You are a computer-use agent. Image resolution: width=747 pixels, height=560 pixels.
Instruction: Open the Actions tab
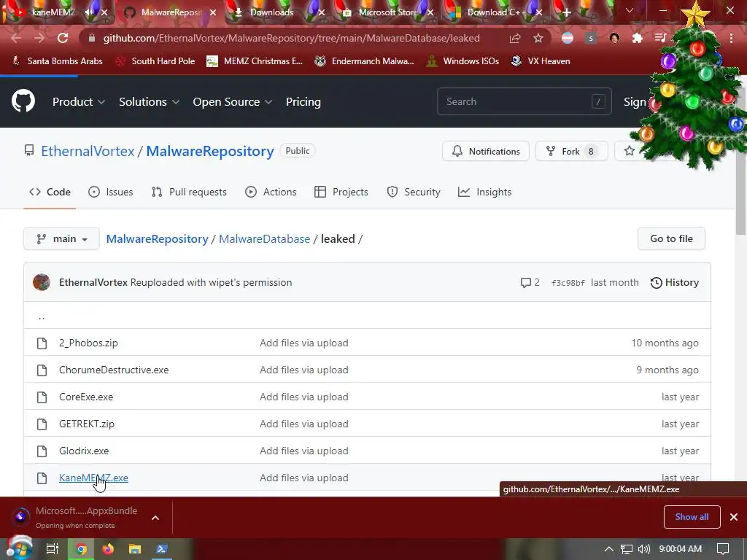(x=271, y=192)
